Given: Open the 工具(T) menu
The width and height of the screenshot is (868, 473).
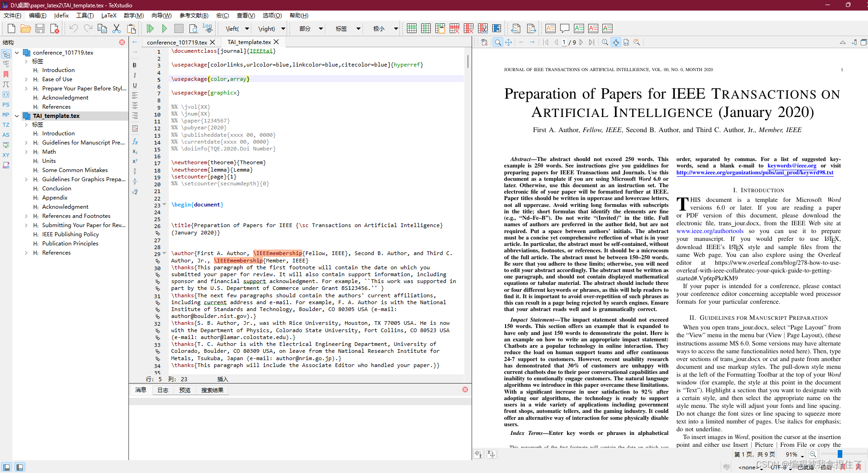Looking at the screenshot, I should tap(85, 15).
